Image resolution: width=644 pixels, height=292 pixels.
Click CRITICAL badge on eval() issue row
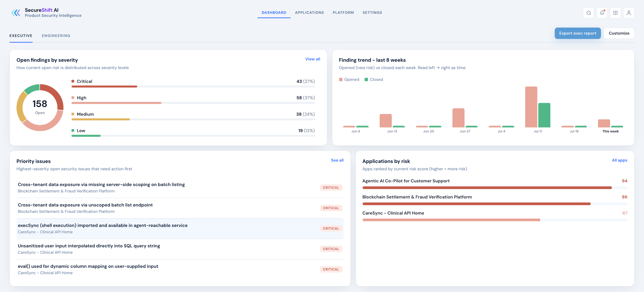click(331, 269)
